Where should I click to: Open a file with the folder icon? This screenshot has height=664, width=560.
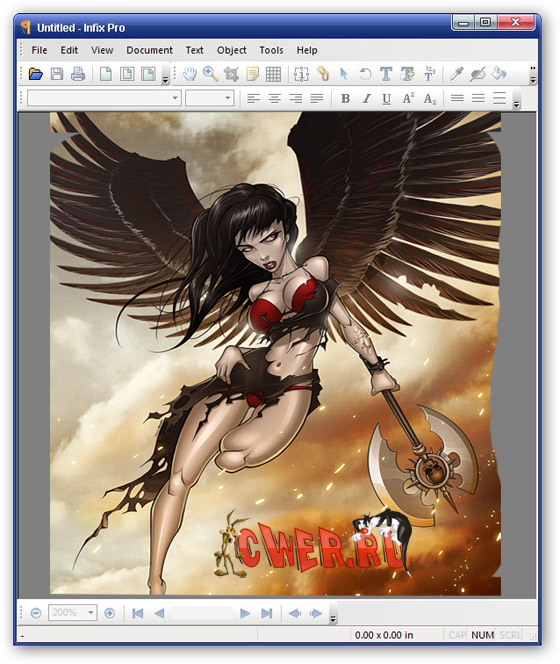(x=36, y=74)
